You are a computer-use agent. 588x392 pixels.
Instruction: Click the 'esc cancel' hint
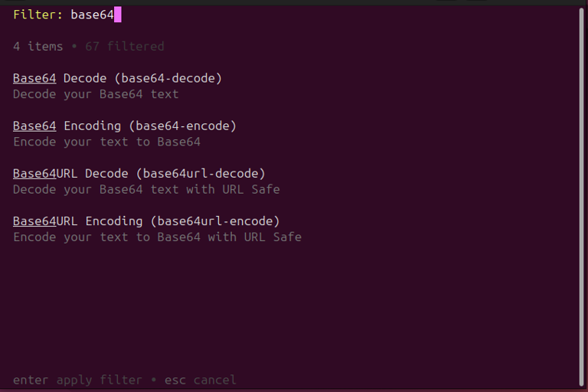click(201, 380)
